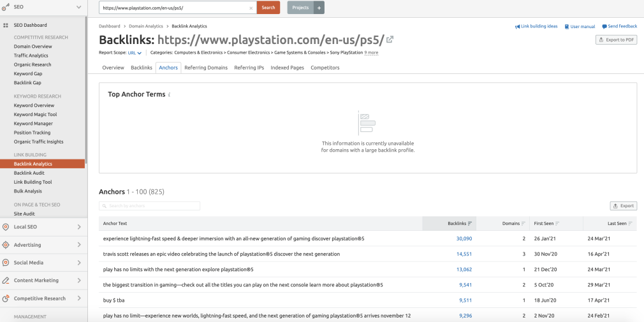Click the Local SEO pin icon
Viewport: 644px width, 322px height.
pos(6,227)
